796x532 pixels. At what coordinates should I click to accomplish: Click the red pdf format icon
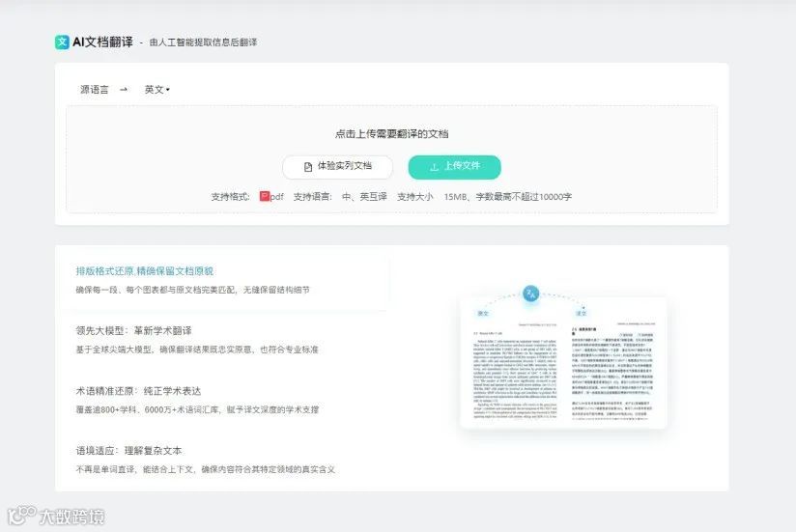(265, 196)
